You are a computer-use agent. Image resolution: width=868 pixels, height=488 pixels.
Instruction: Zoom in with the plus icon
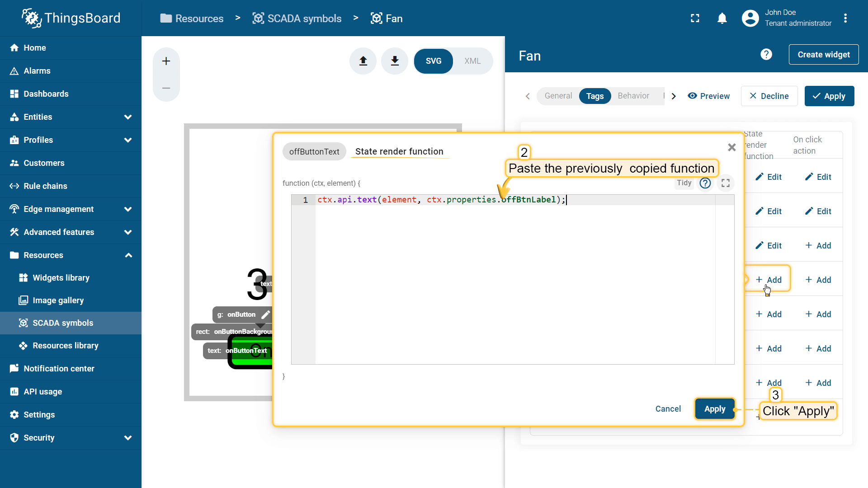click(x=166, y=61)
